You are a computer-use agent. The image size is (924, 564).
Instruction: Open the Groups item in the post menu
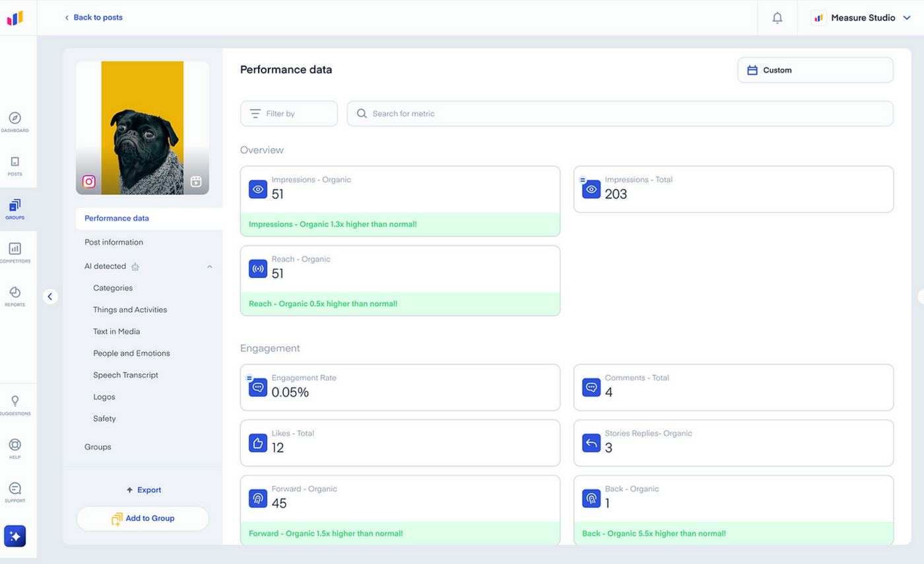(x=98, y=447)
